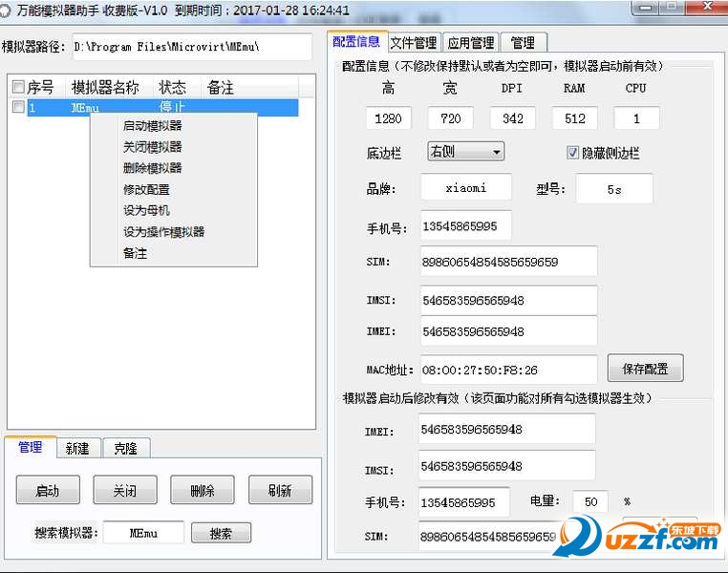Click the MAC地址 input field
The height and width of the screenshot is (573, 728).
508,370
